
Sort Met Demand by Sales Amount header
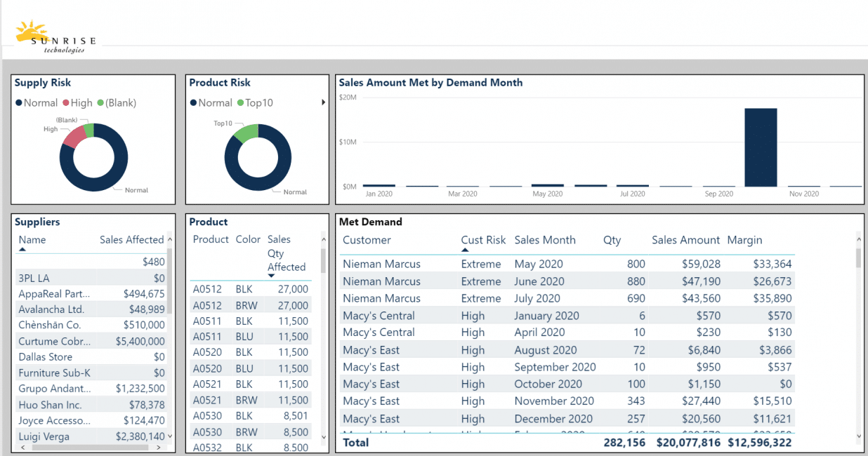coord(686,240)
